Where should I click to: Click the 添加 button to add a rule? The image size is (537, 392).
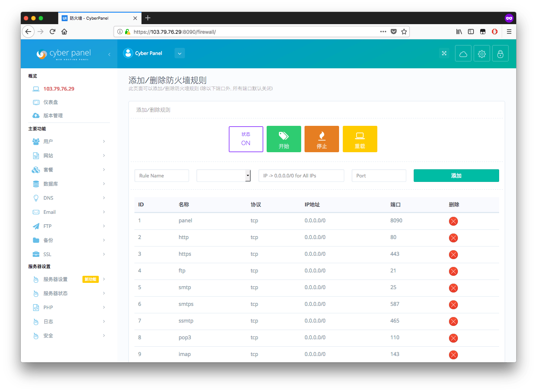[x=456, y=175]
